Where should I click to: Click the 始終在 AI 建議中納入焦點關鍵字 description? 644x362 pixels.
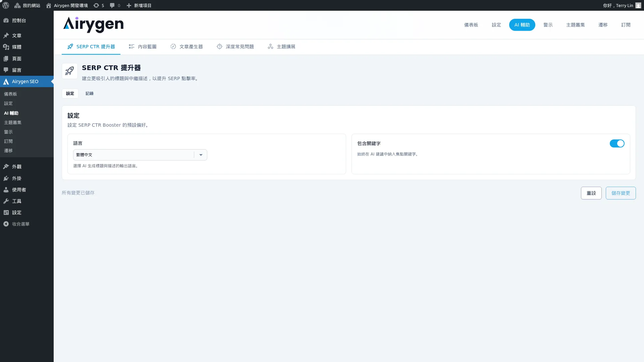coord(388,154)
